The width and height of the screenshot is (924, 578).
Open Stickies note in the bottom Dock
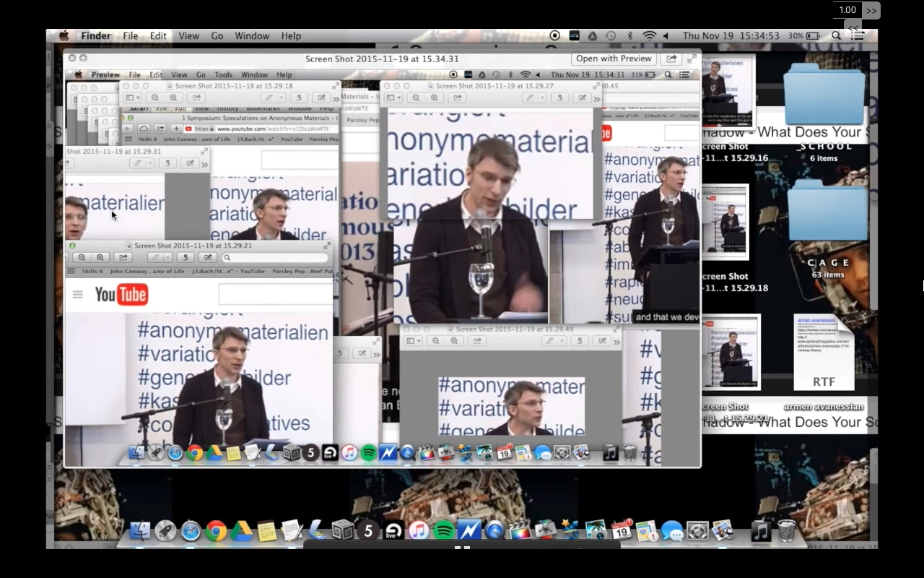(x=266, y=531)
